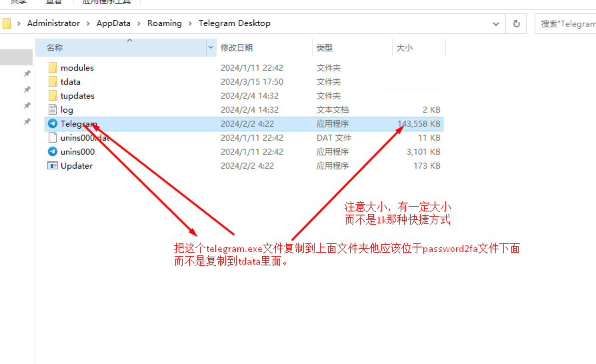Image resolution: width=596 pixels, height=364 pixels.
Task: Open address bar history dropdown
Action: (x=495, y=24)
